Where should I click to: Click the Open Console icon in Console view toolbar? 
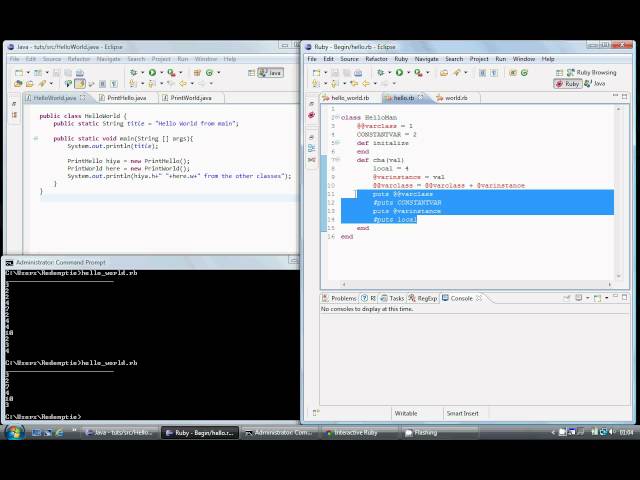click(597, 298)
